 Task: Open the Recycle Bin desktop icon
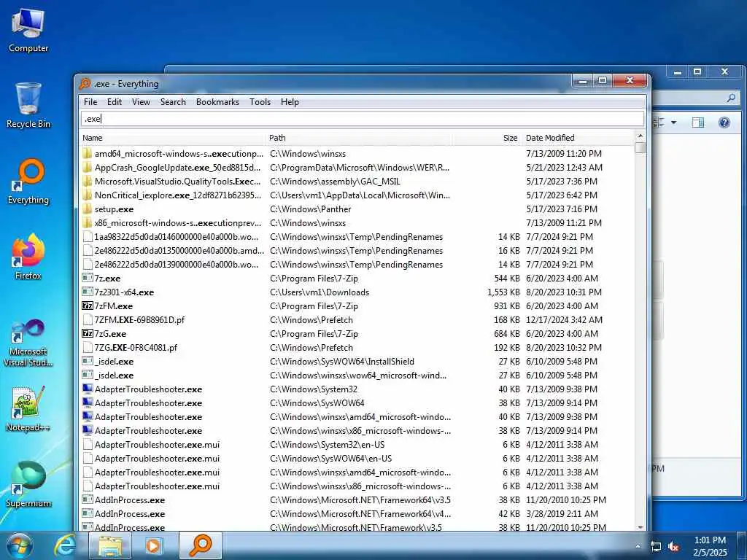point(28,106)
